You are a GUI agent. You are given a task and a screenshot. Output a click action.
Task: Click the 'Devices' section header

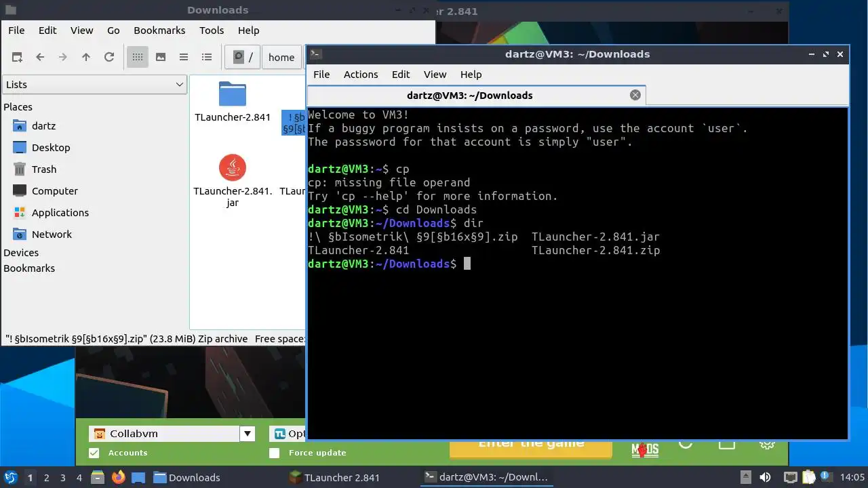click(x=21, y=253)
